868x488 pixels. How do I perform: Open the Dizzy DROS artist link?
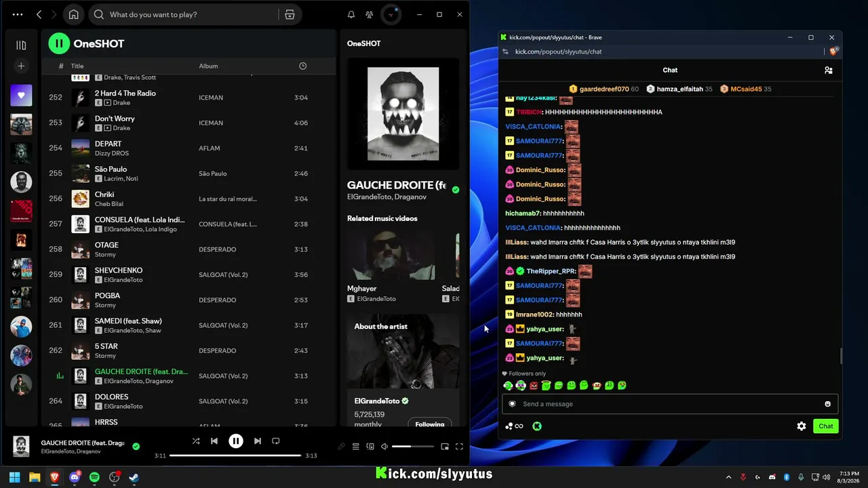coord(112,153)
